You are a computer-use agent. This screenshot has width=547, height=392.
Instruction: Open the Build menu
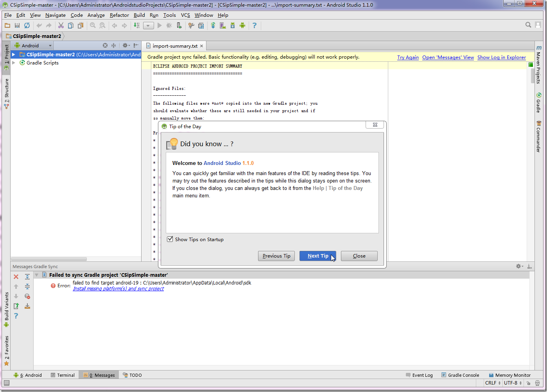139,15
